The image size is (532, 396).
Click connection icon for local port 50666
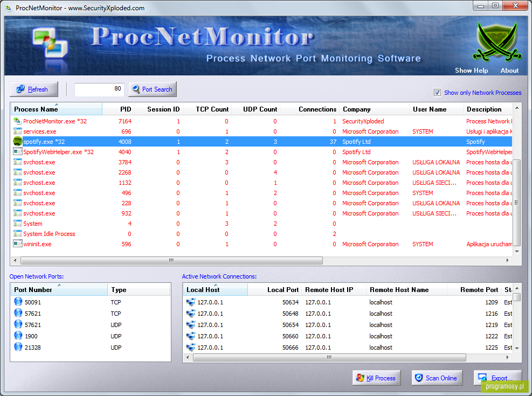[191, 348]
